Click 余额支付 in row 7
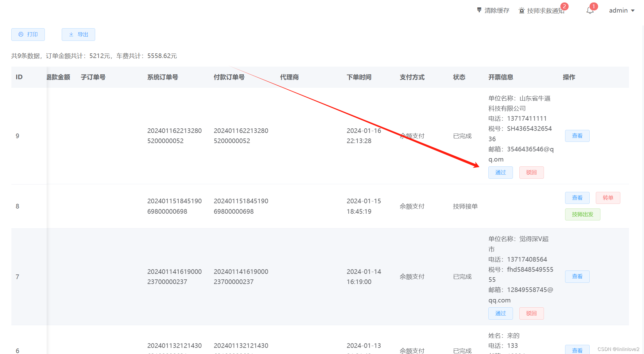644x354 pixels. tap(412, 277)
